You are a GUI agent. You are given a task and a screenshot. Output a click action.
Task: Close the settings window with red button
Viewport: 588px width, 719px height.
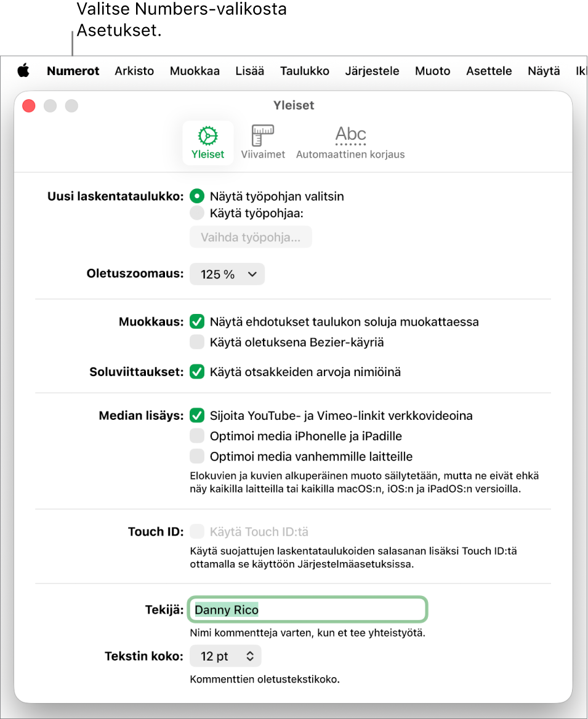[x=29, y=106]
